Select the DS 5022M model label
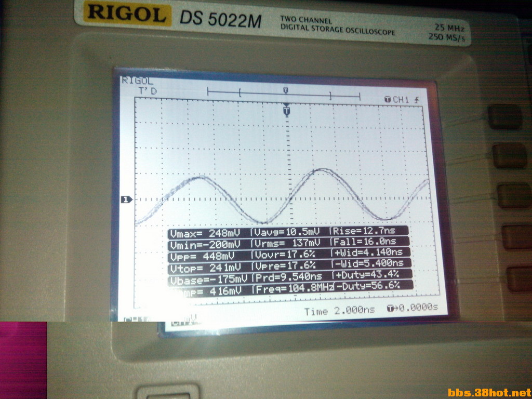 pos(220,20)
